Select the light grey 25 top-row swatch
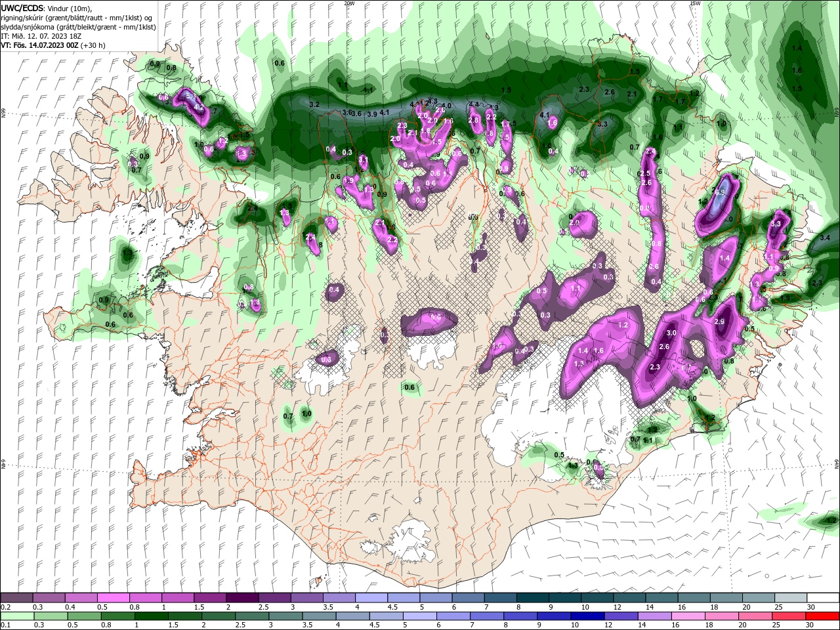 tap(790, 598)
